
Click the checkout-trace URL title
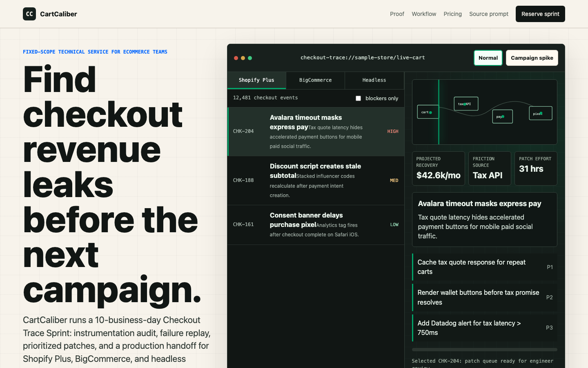(363, 58)
